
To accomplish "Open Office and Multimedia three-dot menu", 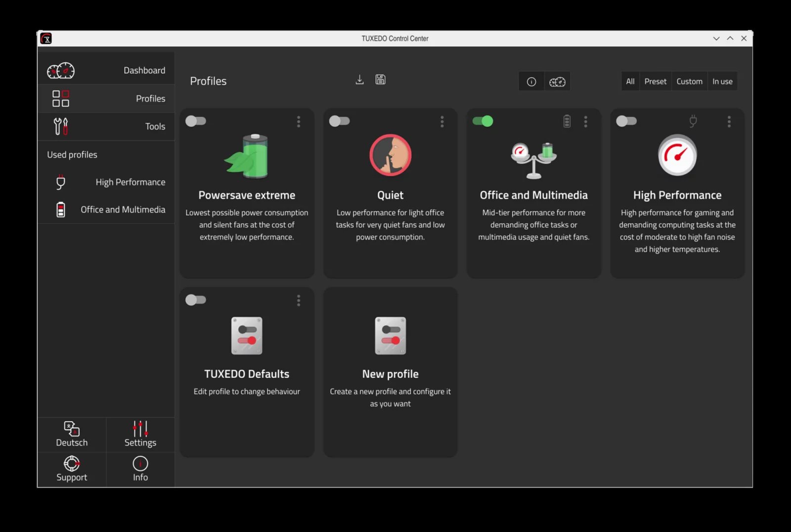I will [x=586, y=122].
